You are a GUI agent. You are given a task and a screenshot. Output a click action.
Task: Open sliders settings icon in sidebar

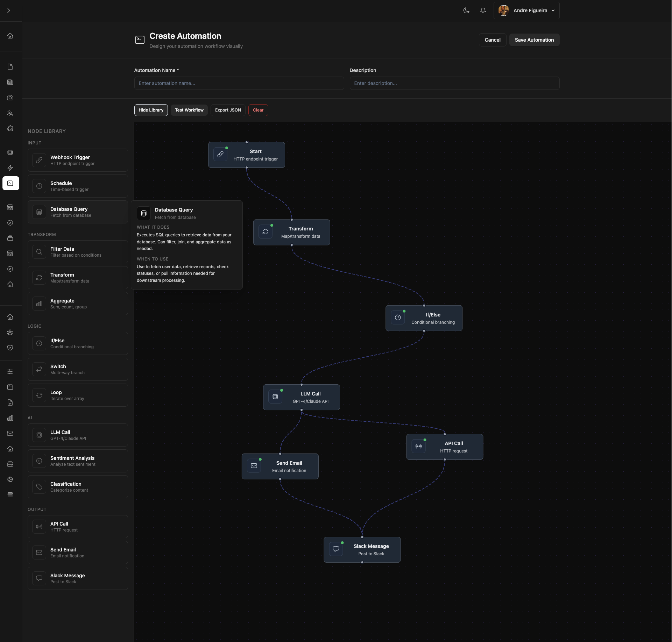coord(10,372)
